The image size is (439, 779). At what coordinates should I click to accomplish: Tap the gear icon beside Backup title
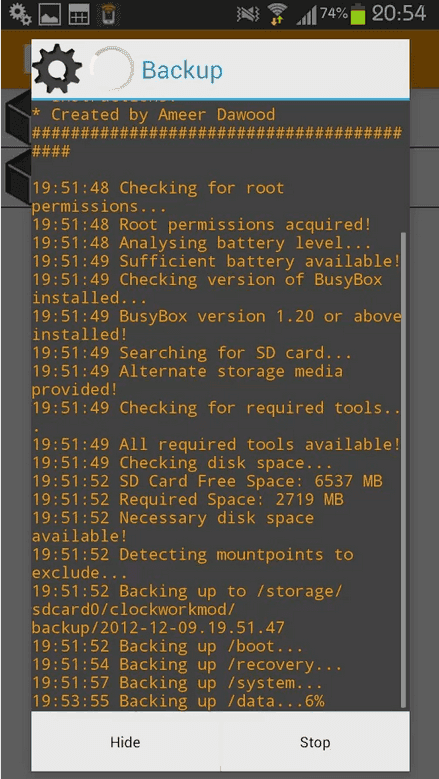pyautogui.click(x=57, y=69)
